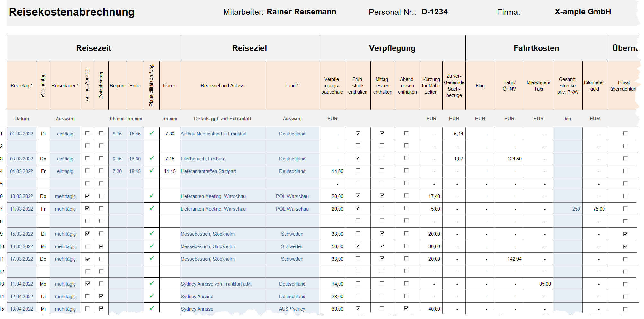Open Land selection for 16.03.2022 Schweden
Image resolution: width=644 pixels, height=319 pixels.
tap(292, 246)
